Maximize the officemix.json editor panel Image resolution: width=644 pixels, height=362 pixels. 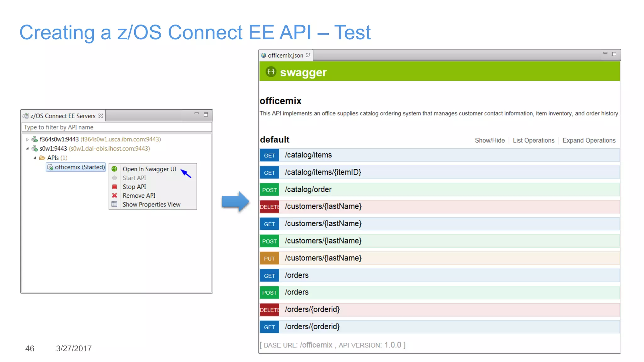(x=614, y=54)
